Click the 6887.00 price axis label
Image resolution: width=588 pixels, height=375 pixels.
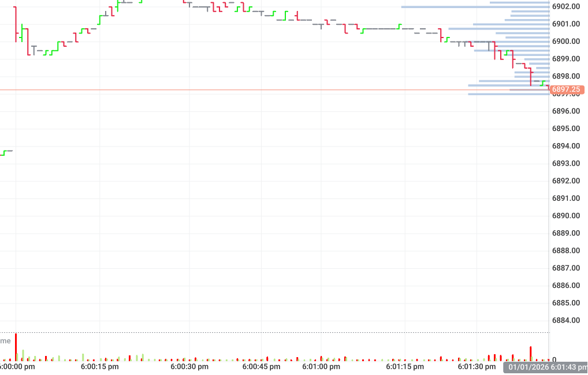click(566, 268)
